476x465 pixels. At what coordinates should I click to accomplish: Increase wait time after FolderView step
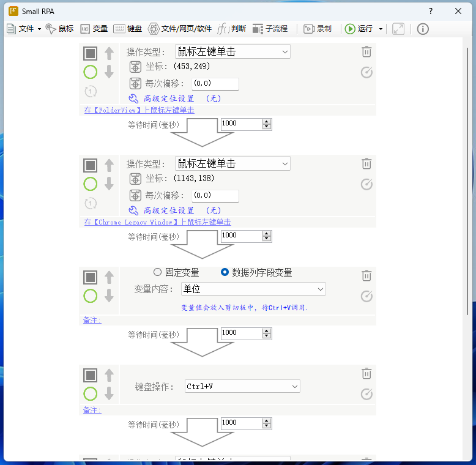click(x=267, y=121)
